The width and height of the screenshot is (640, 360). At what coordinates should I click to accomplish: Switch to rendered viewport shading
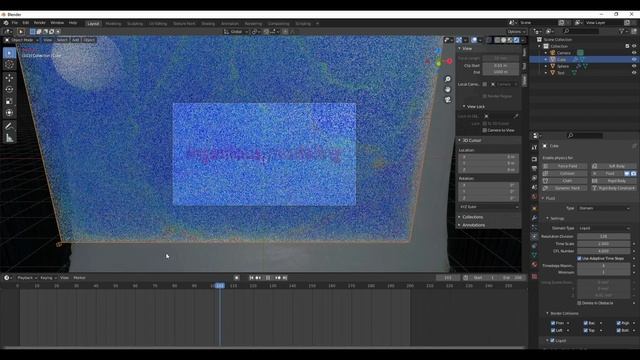click(516, 40)
